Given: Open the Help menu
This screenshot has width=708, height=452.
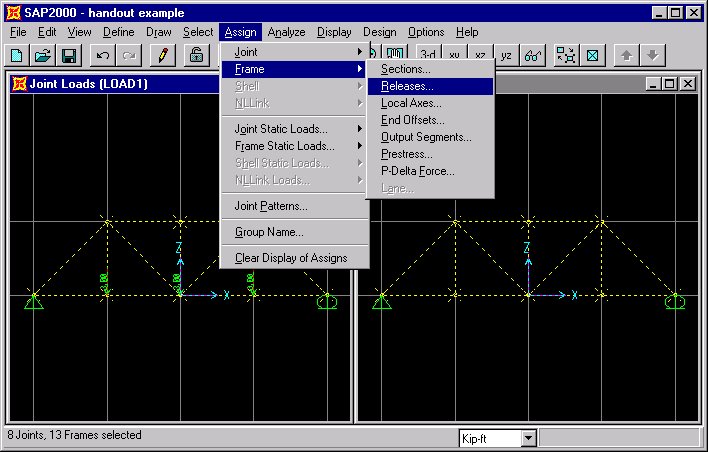Looking at the screenshot, I should [x=467, y=32].
